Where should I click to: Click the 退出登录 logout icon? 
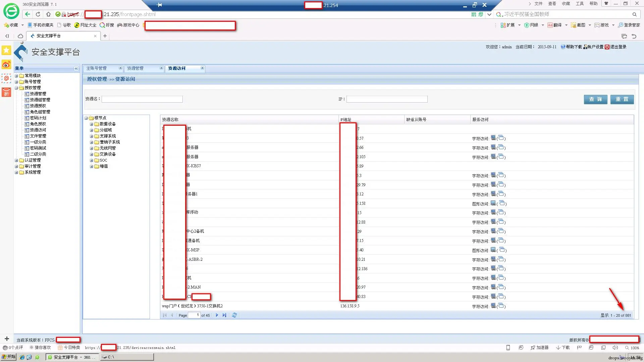pos(607,47)
